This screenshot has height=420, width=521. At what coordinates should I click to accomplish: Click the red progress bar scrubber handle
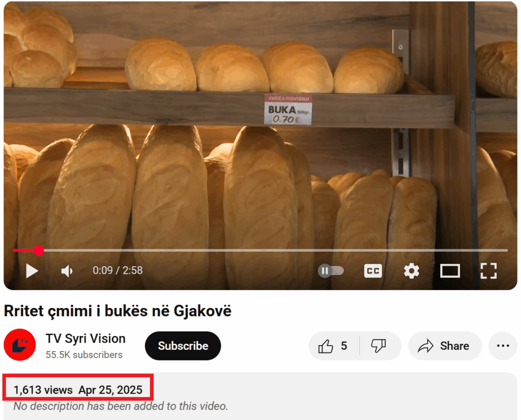39,250
